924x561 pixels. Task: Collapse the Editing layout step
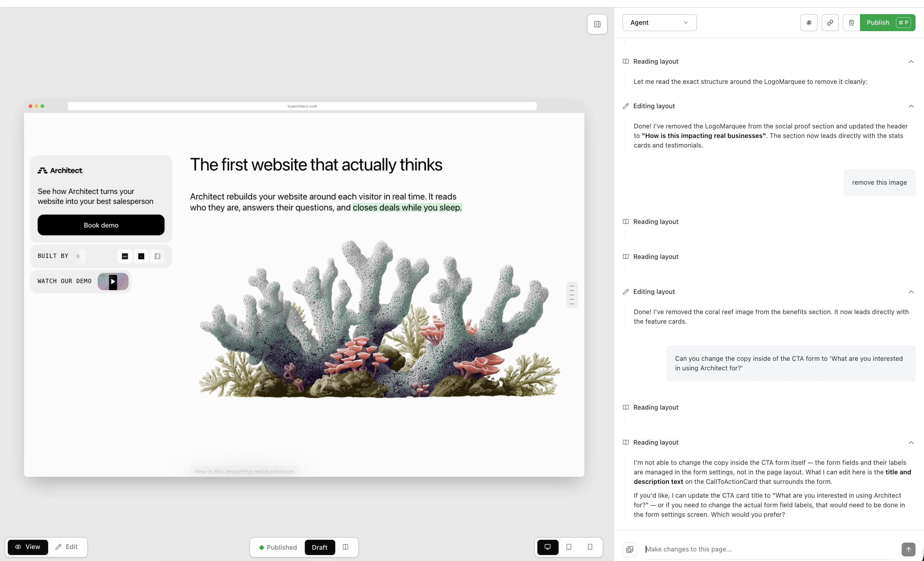tap(911, 106)
